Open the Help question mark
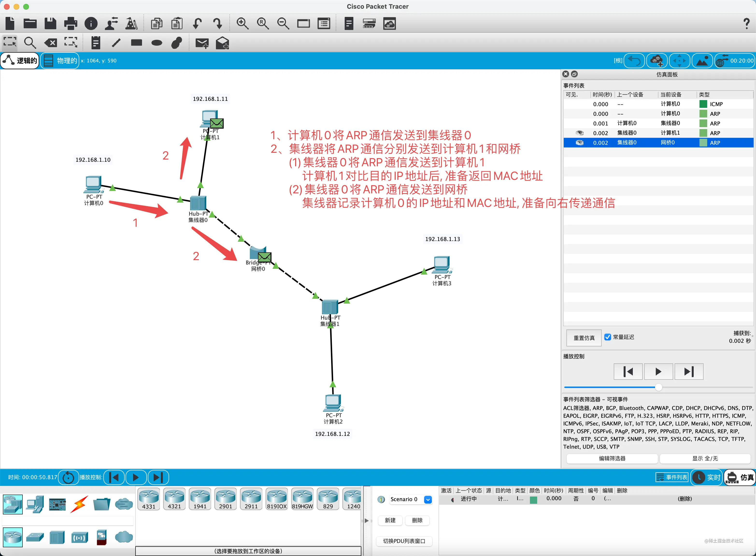 click(x=746, y=23)
